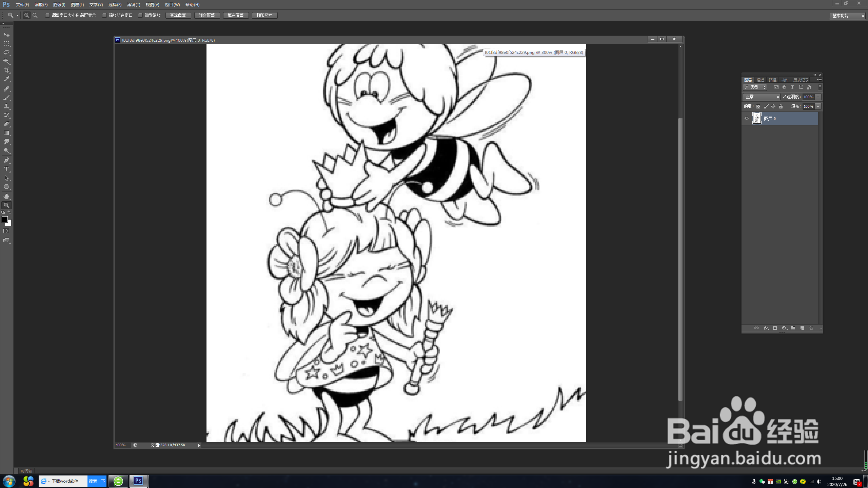Select the Eyedropper tool
The width and height of the screenshot is (868, 488).
(x=6, y=79)
